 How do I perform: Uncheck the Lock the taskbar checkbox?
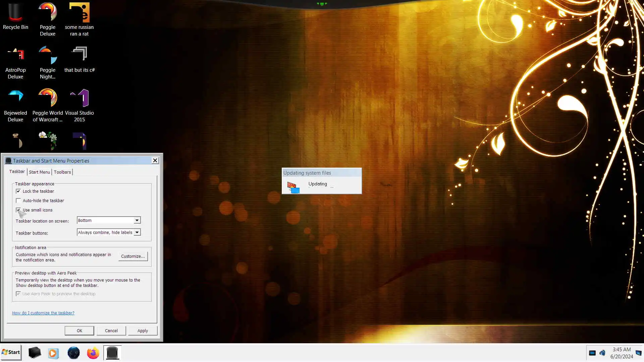click(x=18, y=191)
